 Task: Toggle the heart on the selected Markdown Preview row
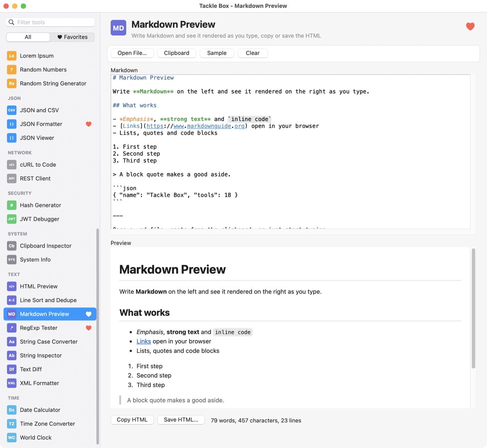click(89, 314)
